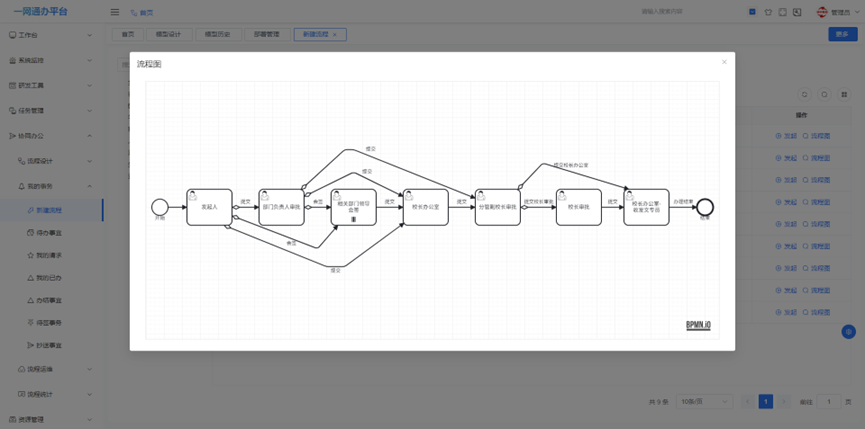865x429 pixels.
Task: Click the 操作 column header
Action: point(802,116)
